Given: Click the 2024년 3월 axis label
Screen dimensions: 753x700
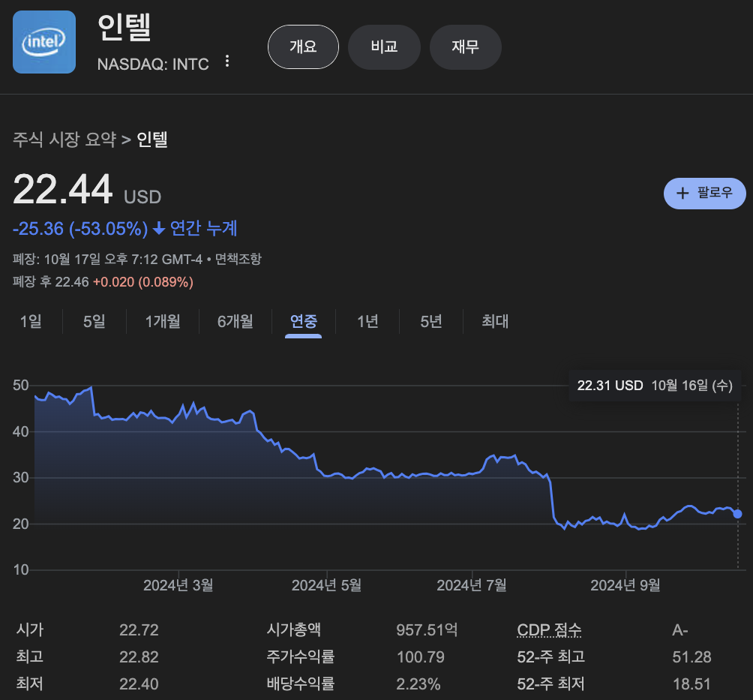Looking at the screenshot, I should (178, 585).
